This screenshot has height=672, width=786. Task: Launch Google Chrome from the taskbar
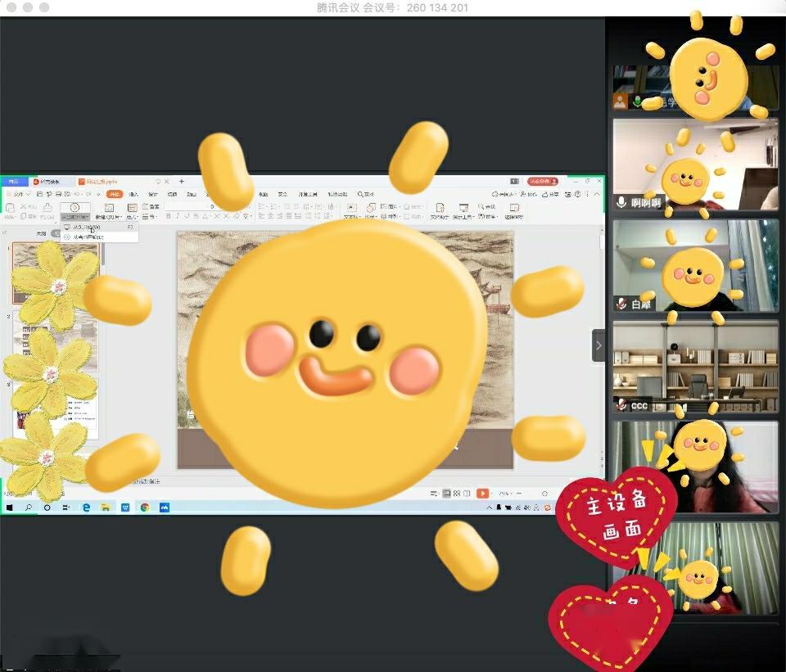point(145,507)
